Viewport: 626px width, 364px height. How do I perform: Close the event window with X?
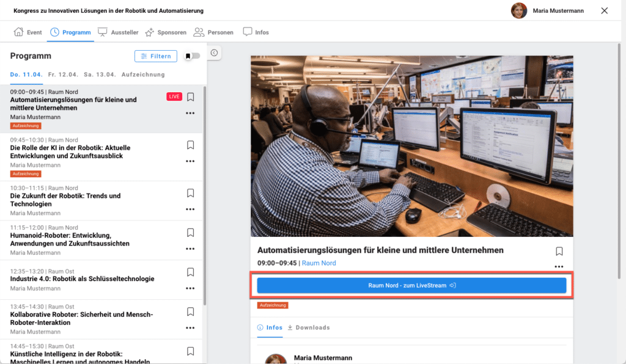(605, 10)
